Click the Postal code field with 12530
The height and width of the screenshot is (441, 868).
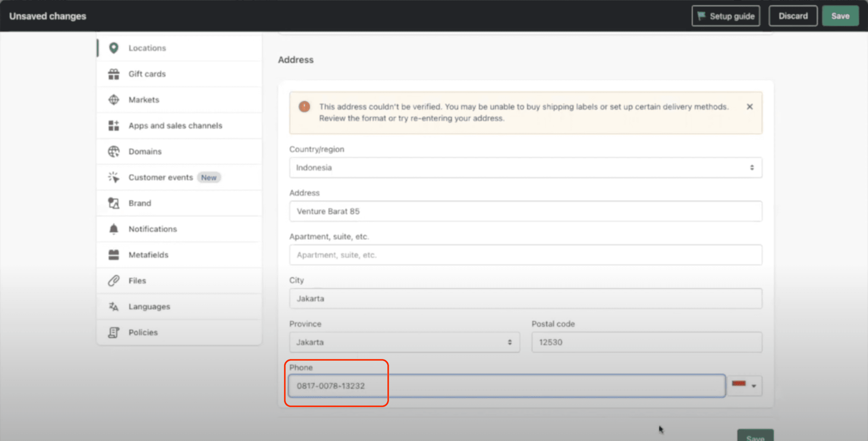coord(646,342)
